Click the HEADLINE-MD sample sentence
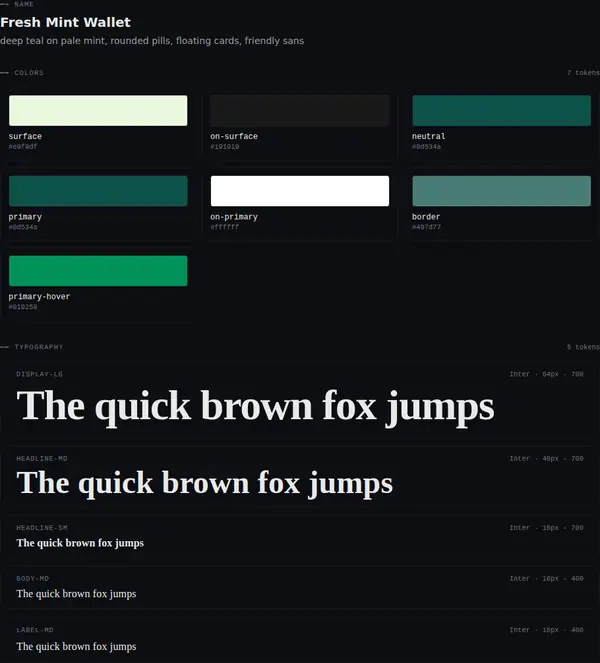This screenshot has width=600, height=663. point(205,483)
